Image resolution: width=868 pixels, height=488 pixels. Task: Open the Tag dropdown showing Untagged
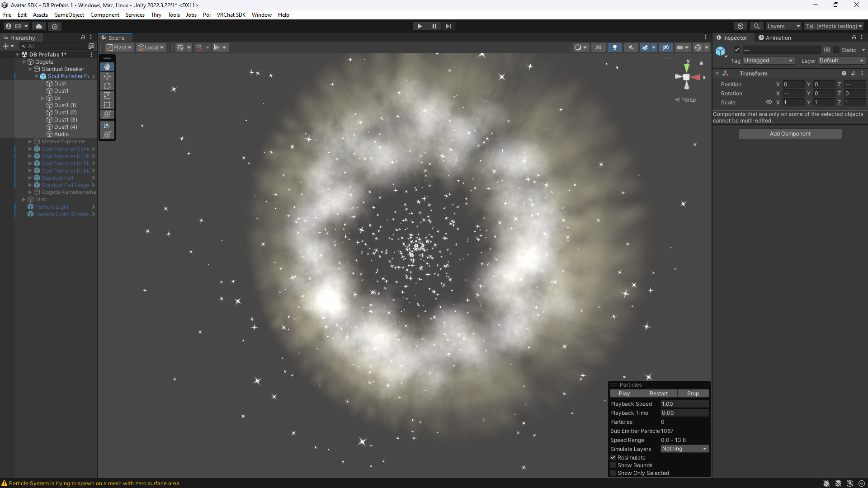pyautogui.click(x=768, y=61)
